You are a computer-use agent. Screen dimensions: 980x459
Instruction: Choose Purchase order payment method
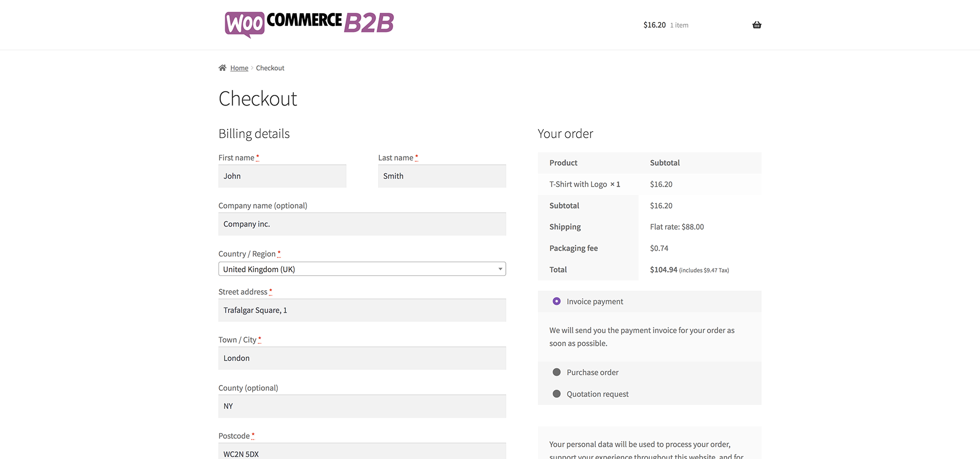(556, 372)
